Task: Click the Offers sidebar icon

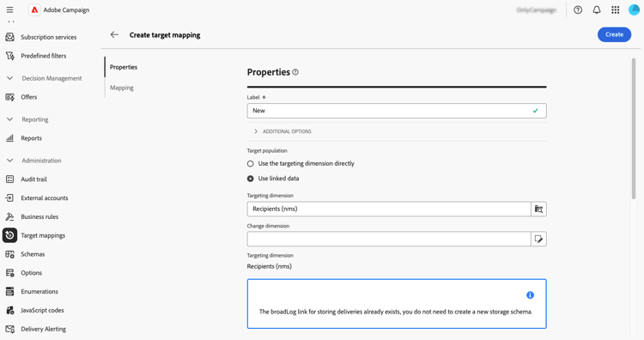Action: (9, 97)
